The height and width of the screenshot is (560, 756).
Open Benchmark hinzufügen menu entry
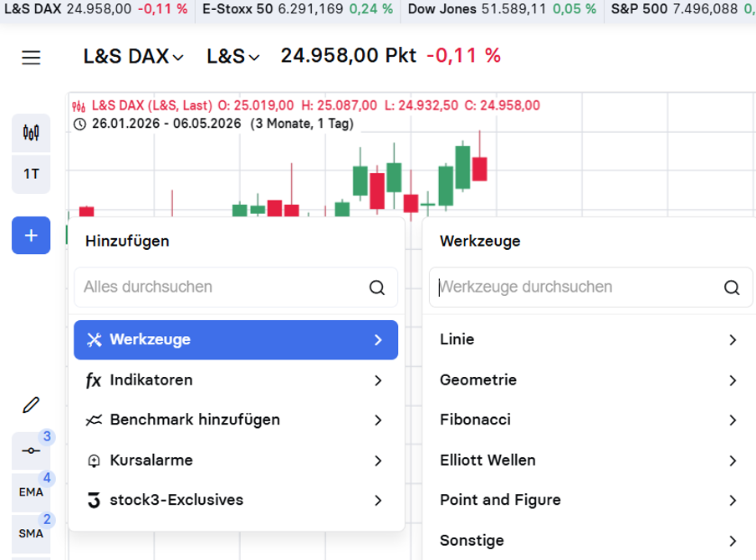click(236, 420)
